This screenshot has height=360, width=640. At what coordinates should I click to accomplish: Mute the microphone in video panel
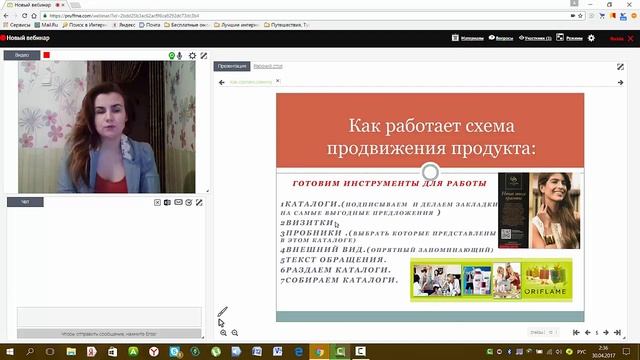[x=180, y=56]
